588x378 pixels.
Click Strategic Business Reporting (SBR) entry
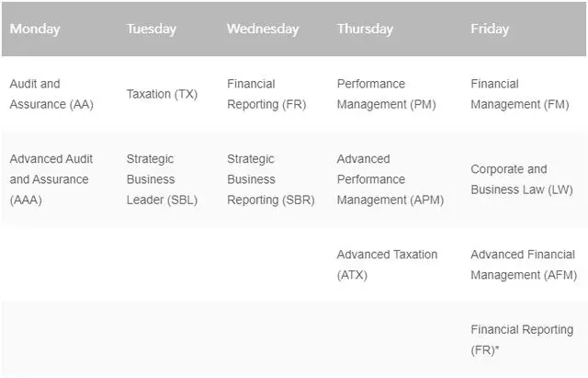point(271,179)
